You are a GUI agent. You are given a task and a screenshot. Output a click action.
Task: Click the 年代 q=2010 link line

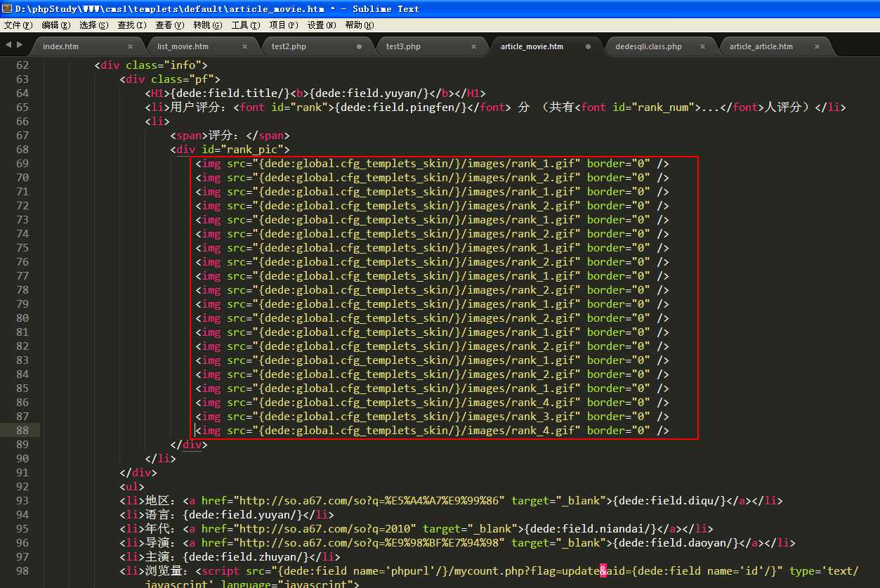416,529
